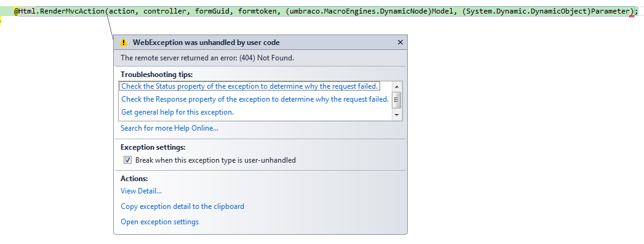The height and width of the screenshot is (244, 644).
Task: Click the troubleshooting tips scroll-down arrow
Action: point(397,115)
